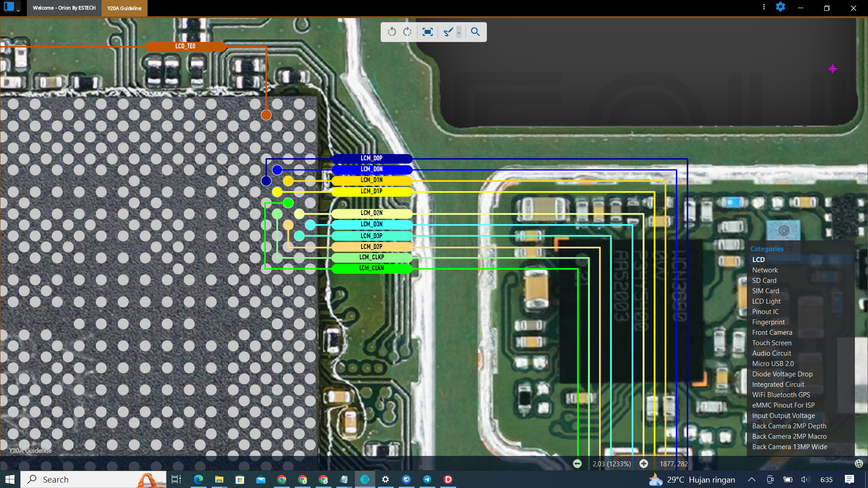The width and height of the screenshot is (868, 488).
Task: Open the top-left app menu chevron
Action: [x=18, y=9]
